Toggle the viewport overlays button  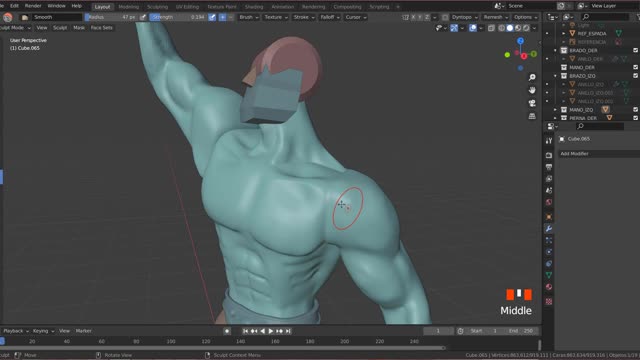473,28
